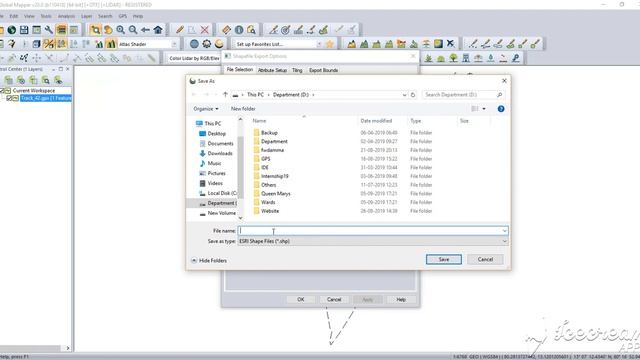
Task: Switch to the Tiling tab
Action: (x=297, y=70)
